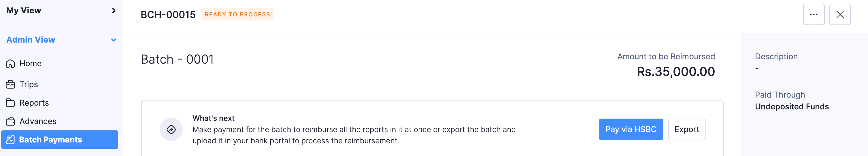This screenshot has height=156, width=868.
Task: Expand the My View section chevron
Action: [x=114, y=10]
